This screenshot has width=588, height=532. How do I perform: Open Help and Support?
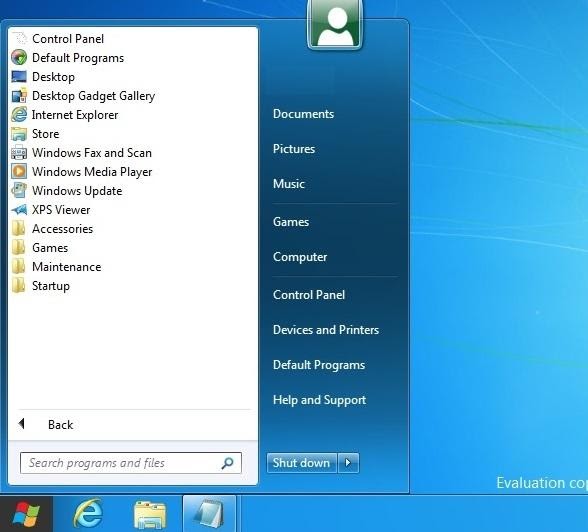click(x=320, y=400)
